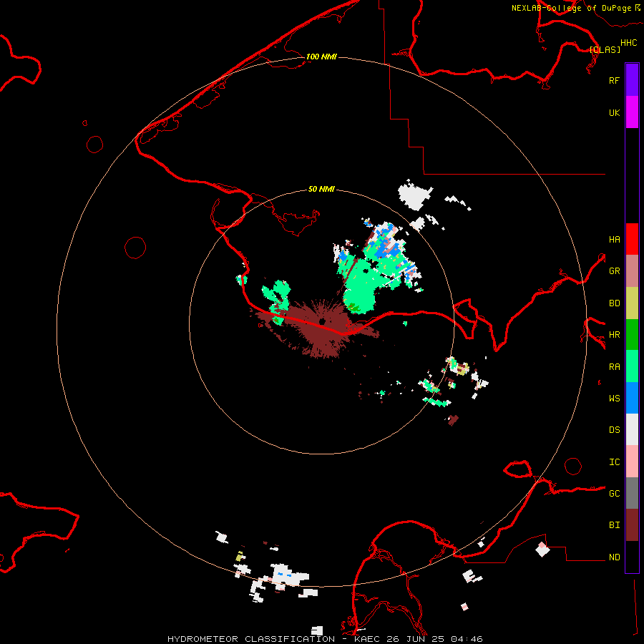Pick the yellow BD legend swatch

(632, 303)
